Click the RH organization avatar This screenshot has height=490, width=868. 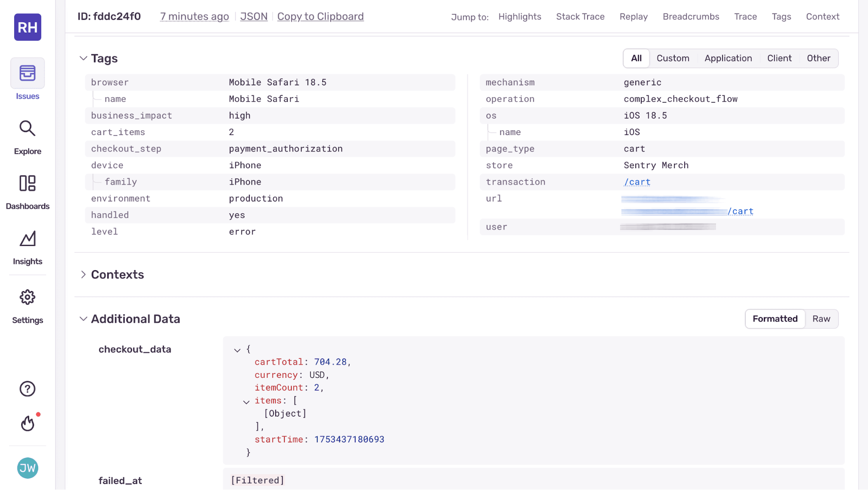coord(27,27)
